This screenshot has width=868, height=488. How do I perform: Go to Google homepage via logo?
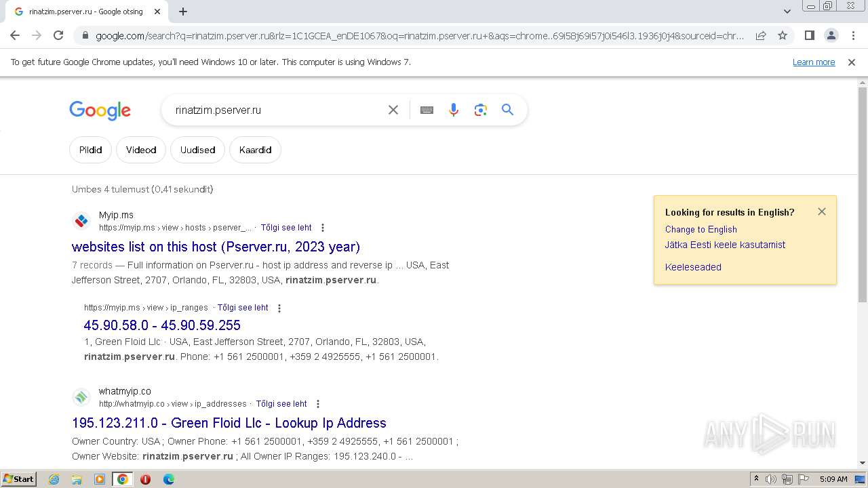pos(100,110)
